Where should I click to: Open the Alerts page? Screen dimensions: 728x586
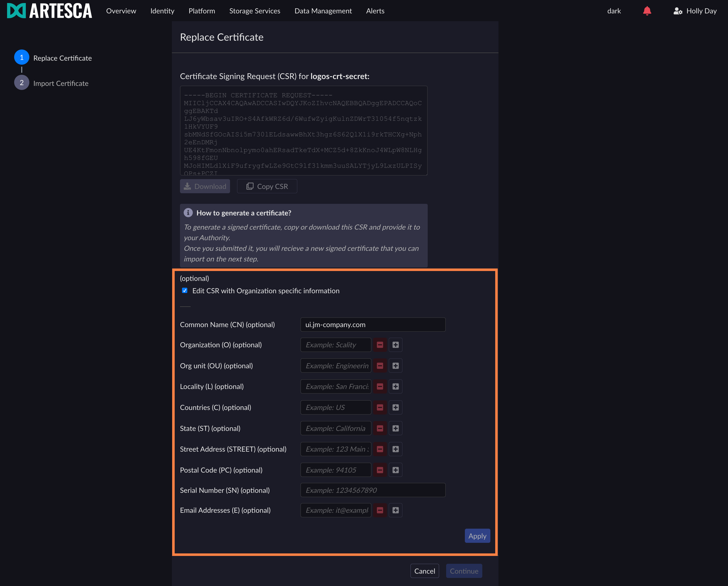click(x=375, y=11)
